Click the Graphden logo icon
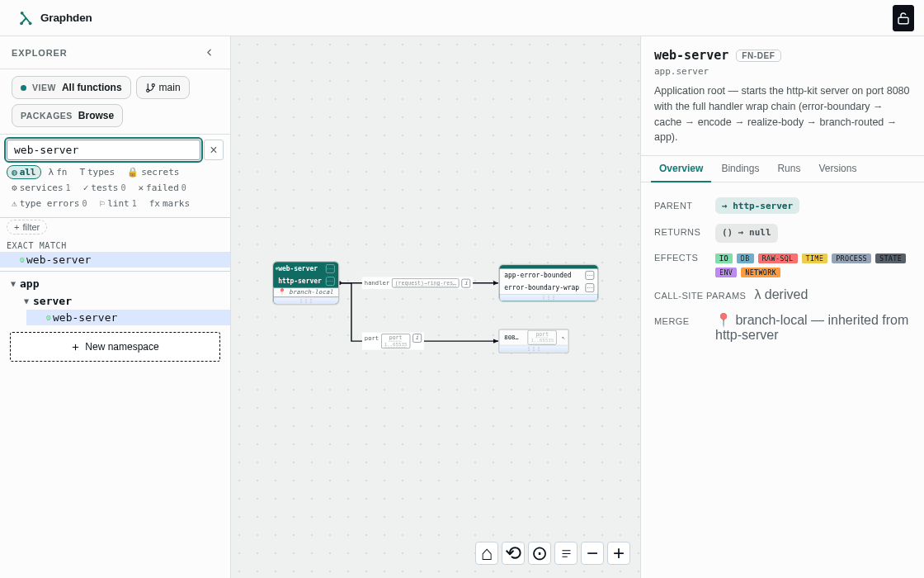924x578 pixels. (x=26, y=18)
